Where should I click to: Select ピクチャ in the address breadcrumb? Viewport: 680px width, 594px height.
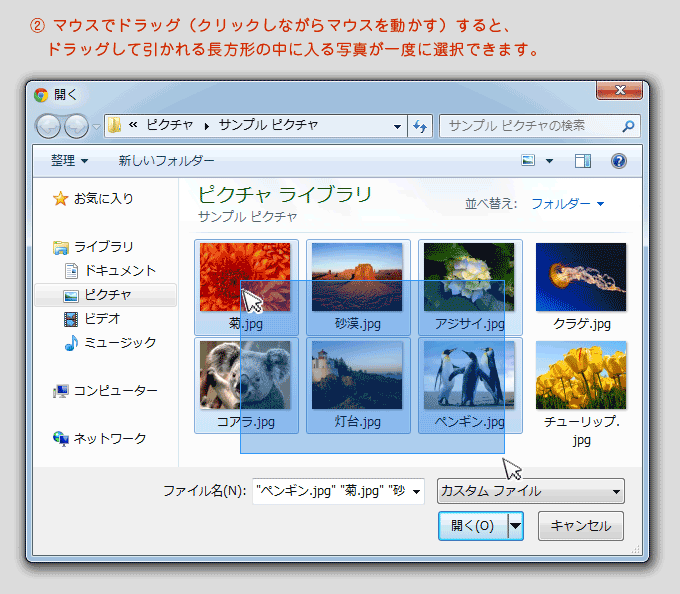(x=170, y=125)
